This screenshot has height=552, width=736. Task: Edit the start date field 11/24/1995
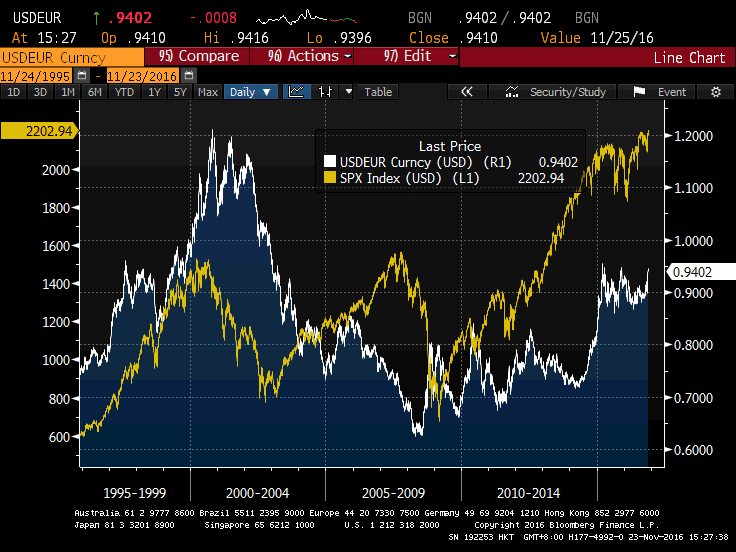pos(36,76)
